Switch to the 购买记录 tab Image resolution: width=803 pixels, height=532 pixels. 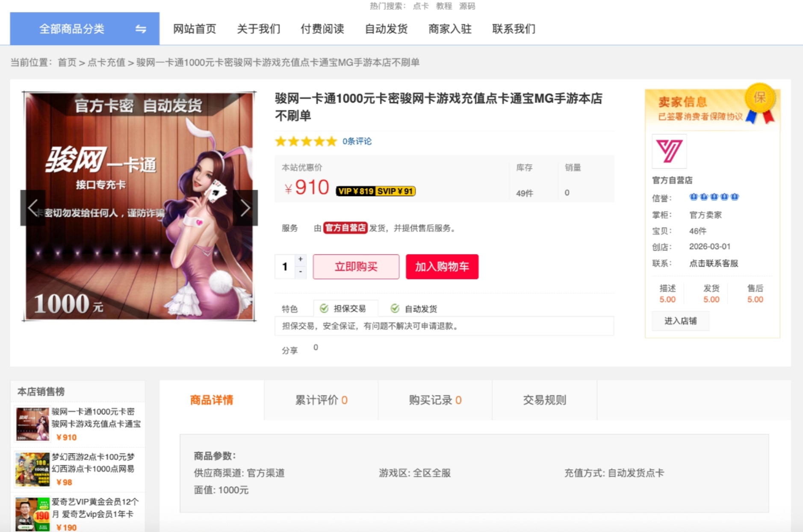[x=434, y=400]
